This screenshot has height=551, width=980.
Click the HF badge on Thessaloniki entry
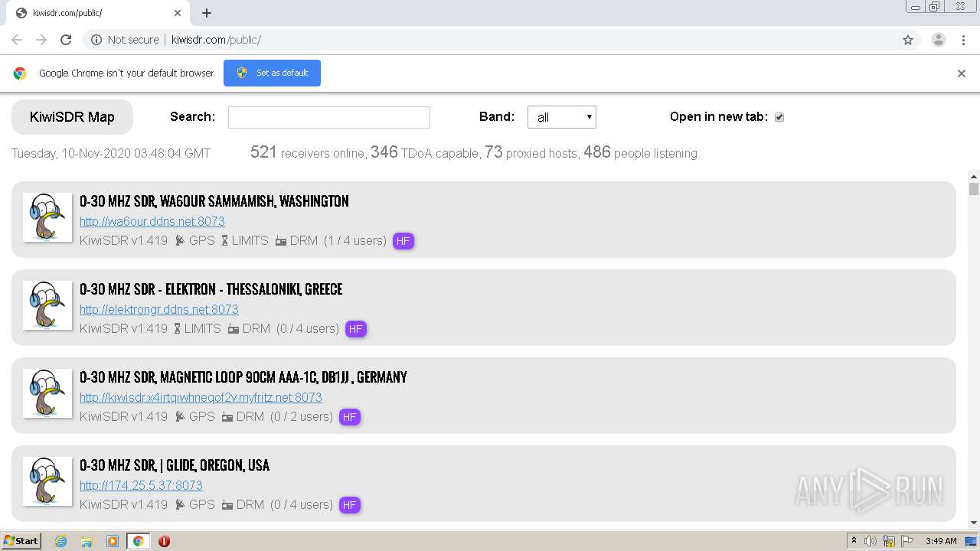(356, 329)
